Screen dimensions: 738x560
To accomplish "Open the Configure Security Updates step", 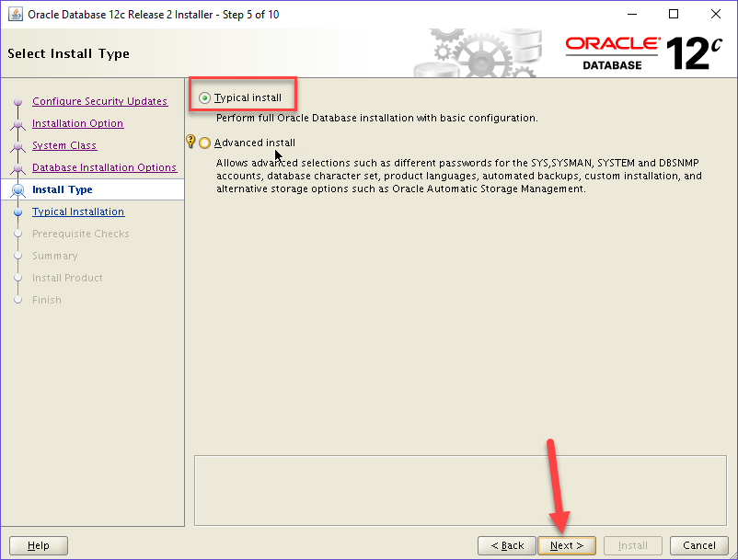I will point(99,101).
